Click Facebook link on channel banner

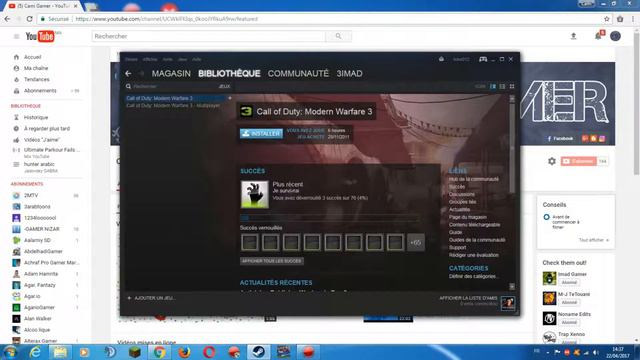[560, 139]
